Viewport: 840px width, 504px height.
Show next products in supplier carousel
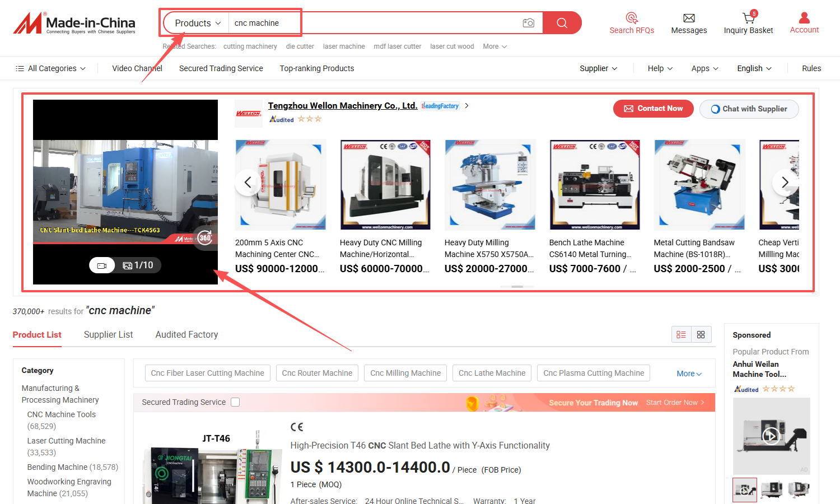(785, 183)
